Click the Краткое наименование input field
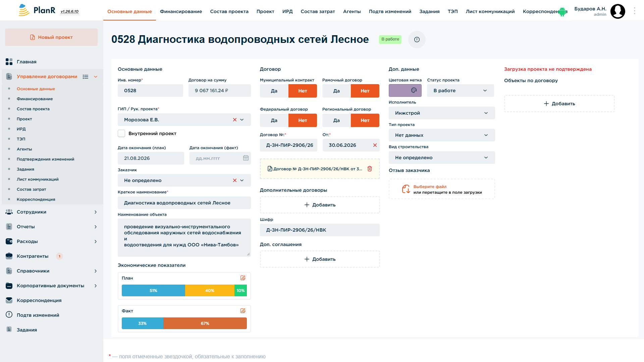Screen dimensions: 644x362 click(184, 203)
